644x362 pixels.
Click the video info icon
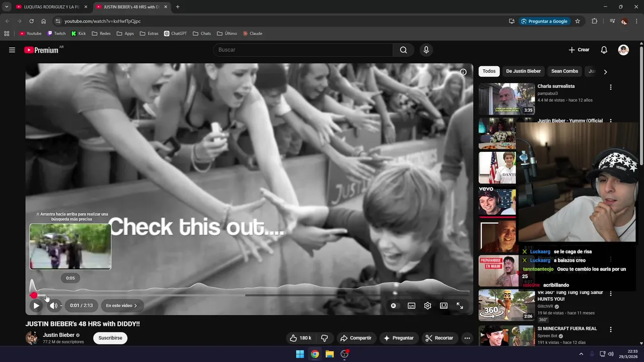click(x=463, y=72)
